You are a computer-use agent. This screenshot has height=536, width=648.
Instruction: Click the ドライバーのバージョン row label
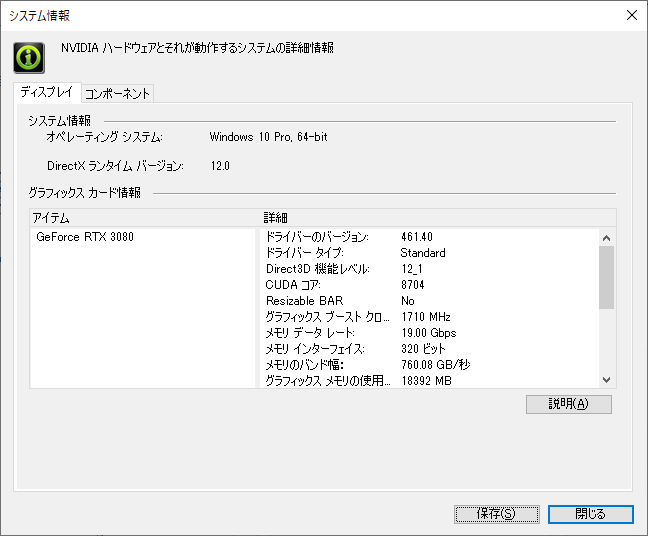click(x=317, y=237)
